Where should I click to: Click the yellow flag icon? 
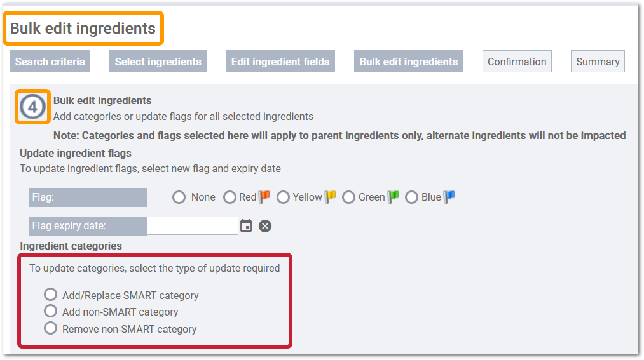coord(330,197)
